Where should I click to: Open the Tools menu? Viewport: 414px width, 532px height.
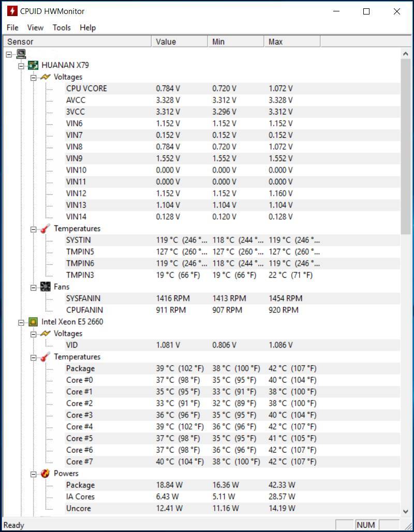pyautogui.click(x=62, y=27)
